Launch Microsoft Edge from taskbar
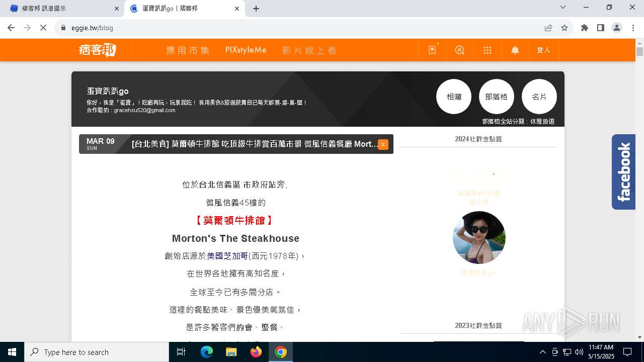The width and height of the screenshot is (644, 362). pos(207,352)
